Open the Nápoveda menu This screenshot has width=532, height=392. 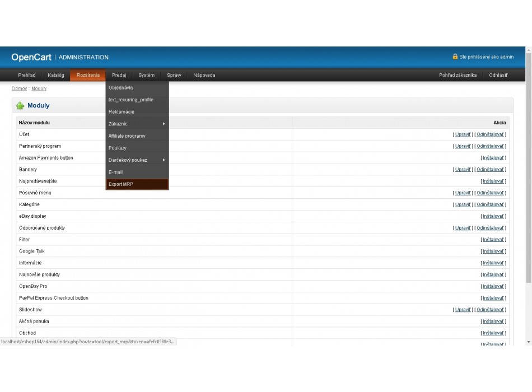[x=204, y=75]
